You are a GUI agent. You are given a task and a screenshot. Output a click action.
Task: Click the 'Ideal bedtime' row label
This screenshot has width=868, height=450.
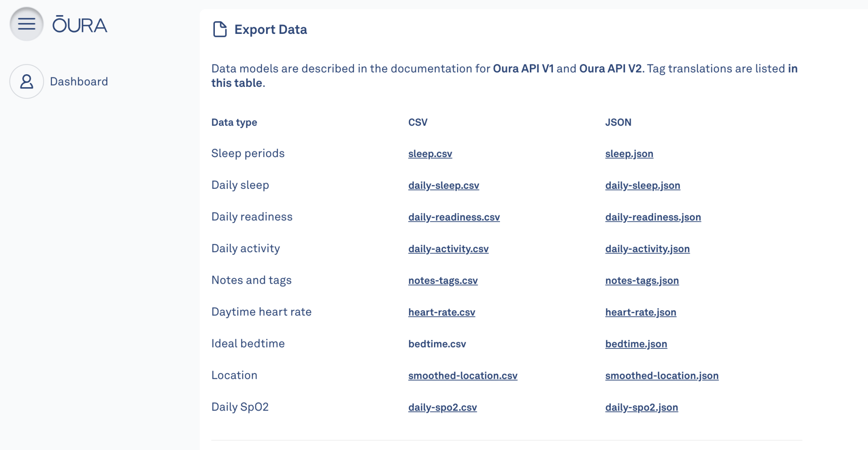[x=248, y=343]
